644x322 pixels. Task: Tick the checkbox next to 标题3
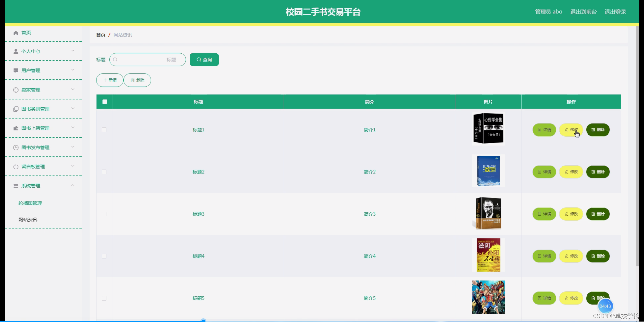(x=104, y=214)
